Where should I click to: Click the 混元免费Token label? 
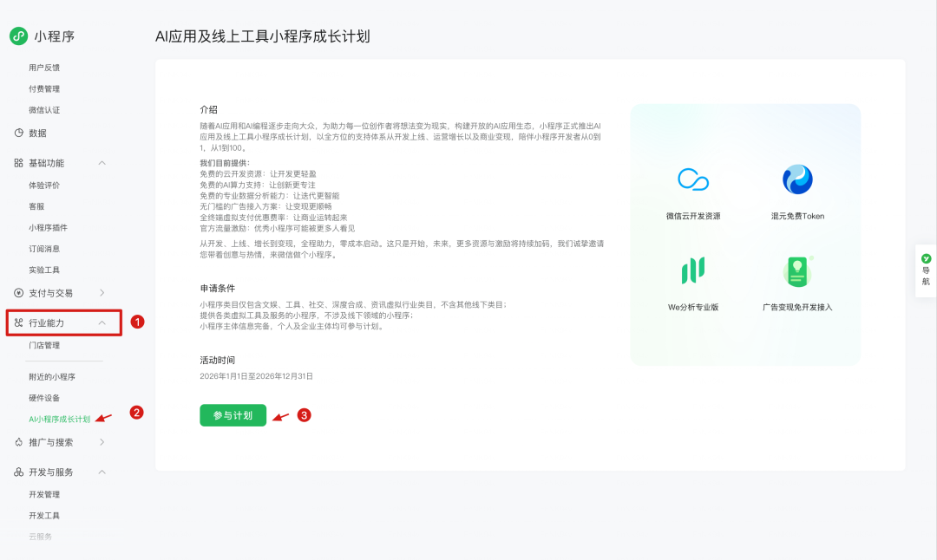[797, 216]
